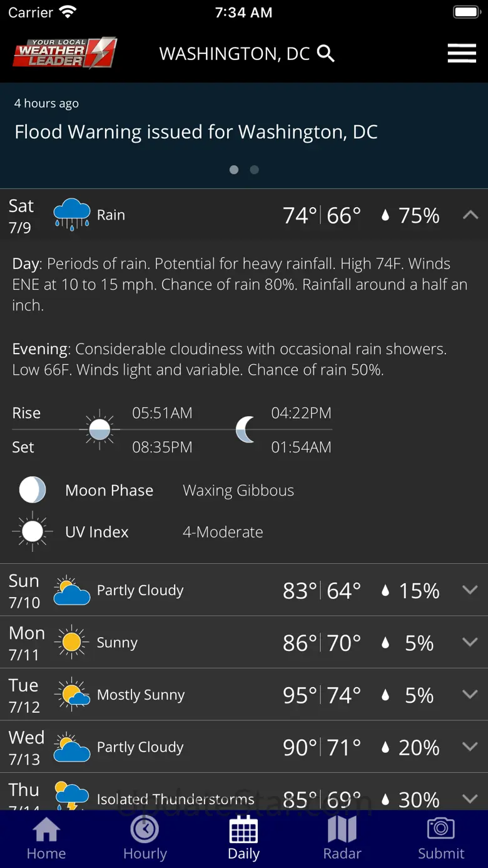This screenshot has width=488, height=868.
Task: Switch to second alert page dot
Action: [x=254, y=170]
